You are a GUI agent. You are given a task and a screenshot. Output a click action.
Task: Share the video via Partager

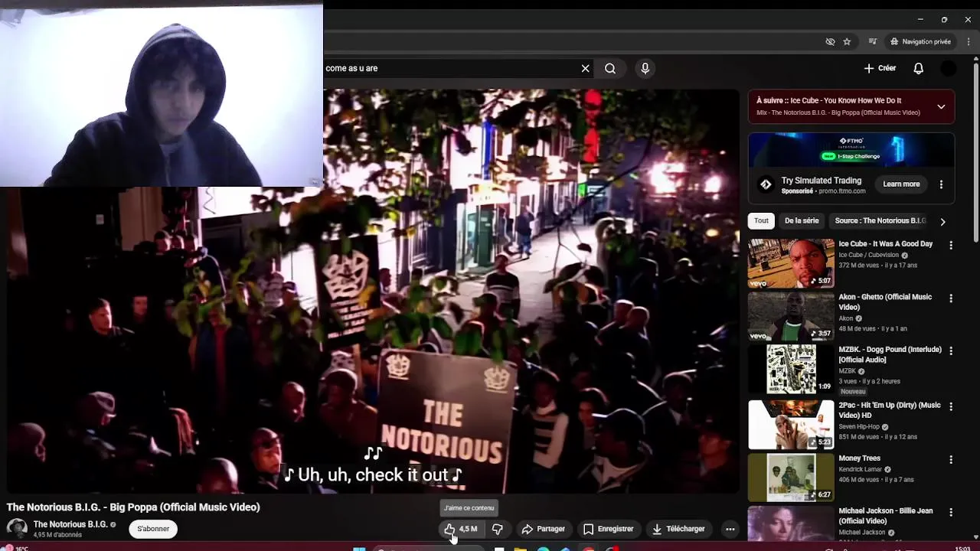point(543,529)
